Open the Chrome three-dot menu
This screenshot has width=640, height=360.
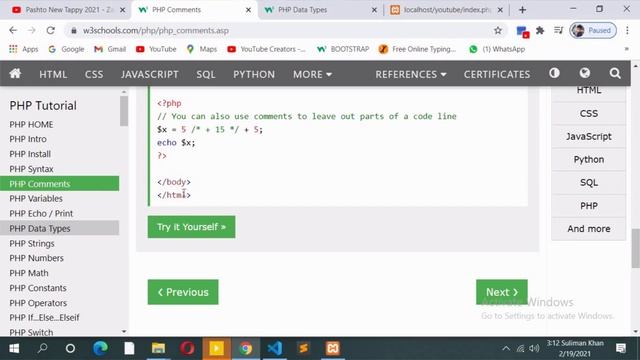(x=627, y=30)
